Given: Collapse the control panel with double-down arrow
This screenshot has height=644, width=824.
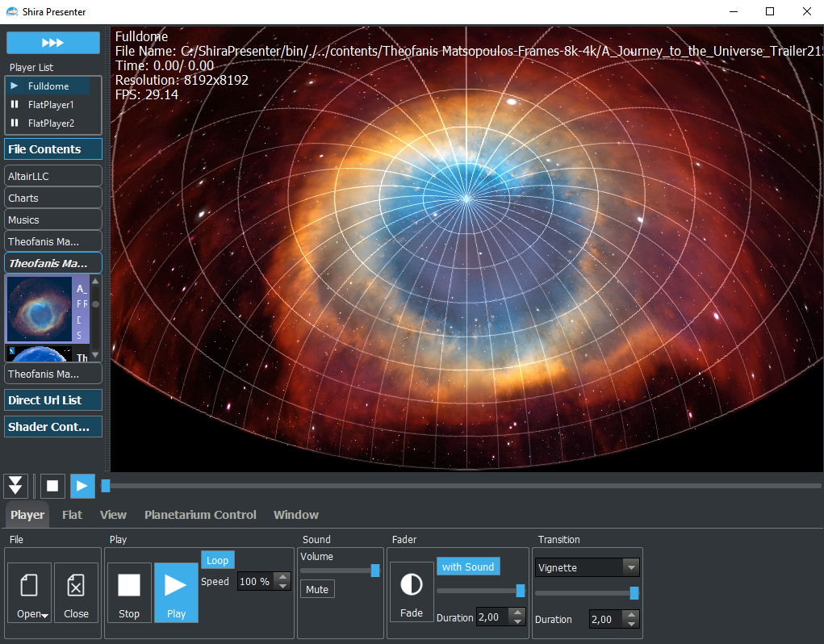Looking at the screenshot, I should coord(16,486).
